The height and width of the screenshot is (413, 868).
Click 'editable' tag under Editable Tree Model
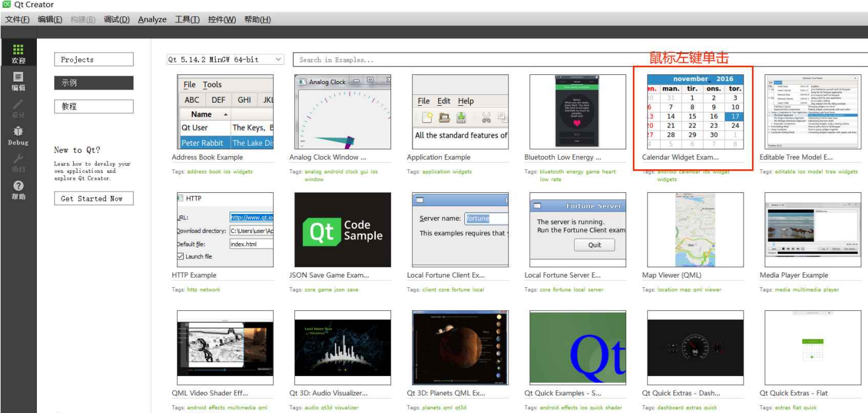pyautogui.click(x=785, y=172)
